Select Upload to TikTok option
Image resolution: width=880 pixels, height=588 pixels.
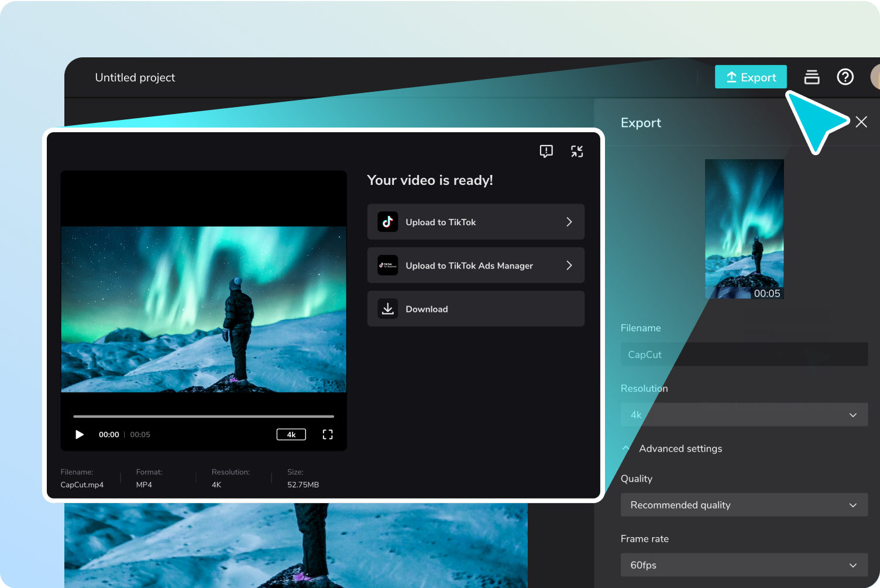click(475, 222)
